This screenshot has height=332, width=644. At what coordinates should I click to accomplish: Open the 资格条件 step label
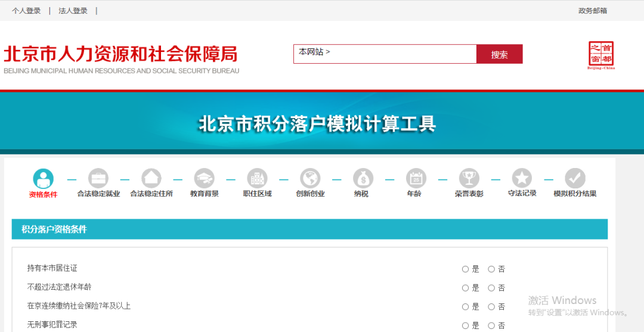(43, 195)
